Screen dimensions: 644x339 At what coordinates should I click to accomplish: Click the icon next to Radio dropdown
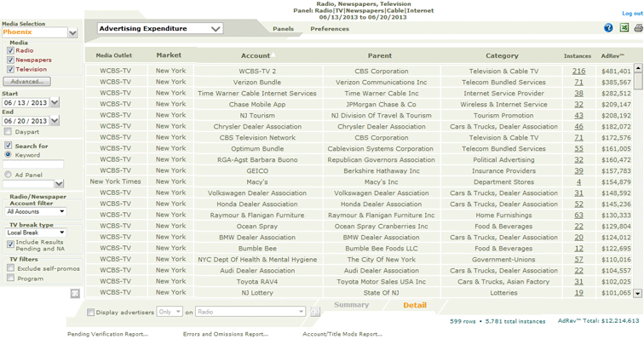315,312
